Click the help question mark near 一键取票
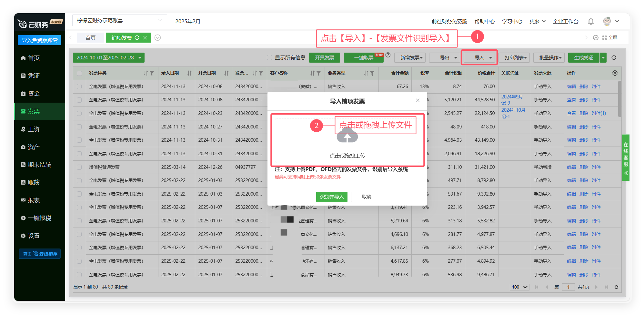This screenshot has height=315, width=644. (388, 55)
